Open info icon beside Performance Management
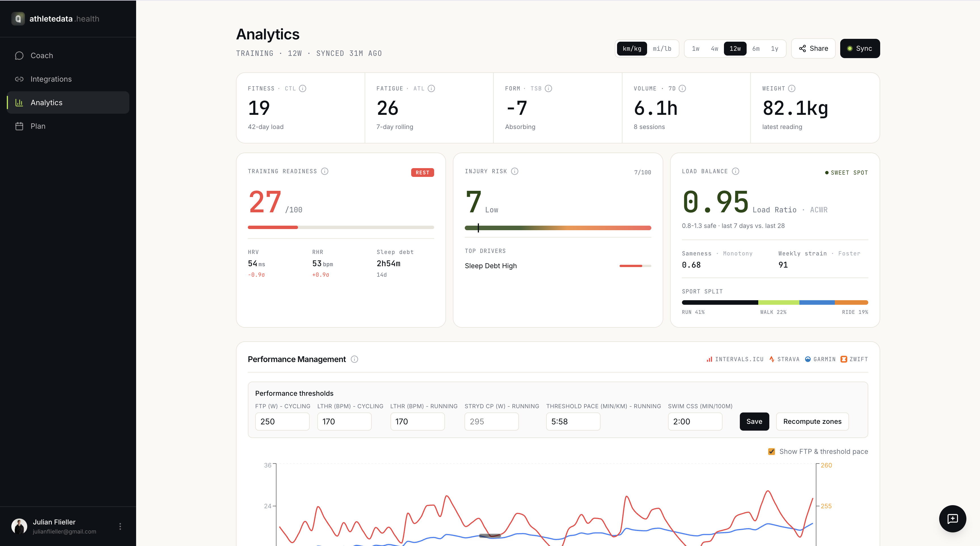Image resolution: width=980 pixels, height=546 pixels. pyautogui.click(x=354, y=359)
